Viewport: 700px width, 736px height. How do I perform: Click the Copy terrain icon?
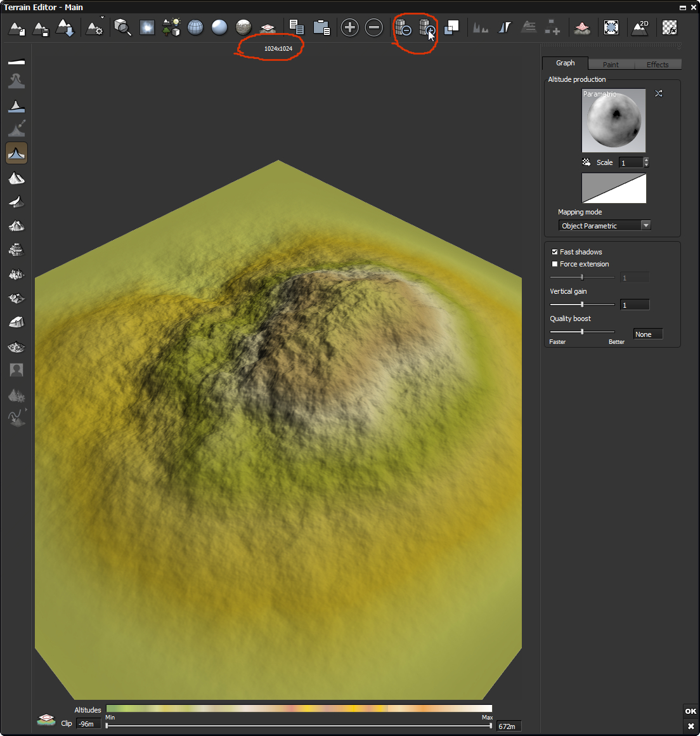297,27
